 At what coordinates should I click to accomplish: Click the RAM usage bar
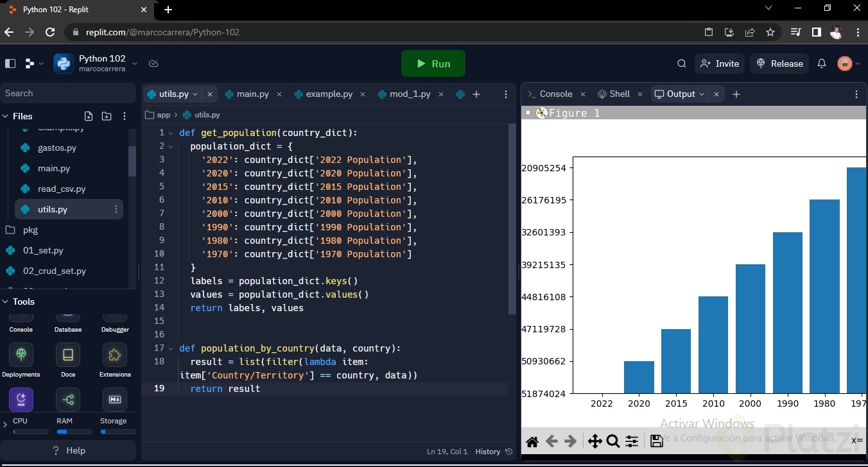pos(74,432)
